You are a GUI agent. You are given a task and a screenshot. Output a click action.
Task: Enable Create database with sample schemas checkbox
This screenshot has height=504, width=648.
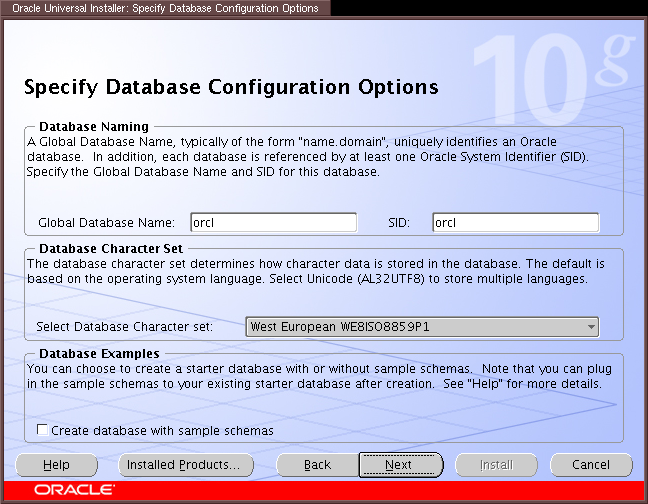point(43,430)
